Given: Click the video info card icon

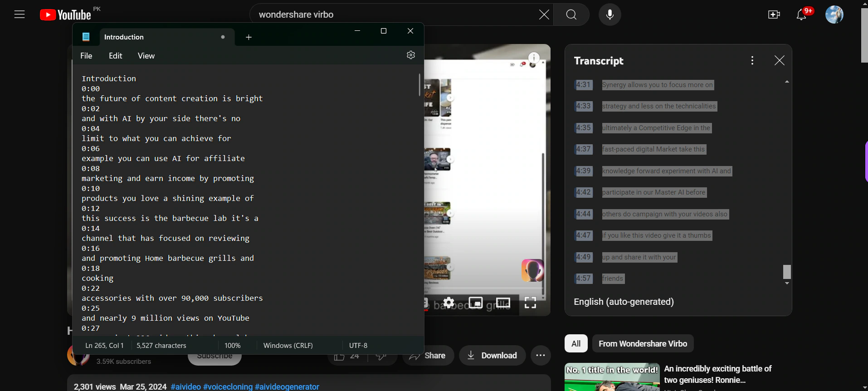Looking at the screenshot, I should [x=534, y=58].
